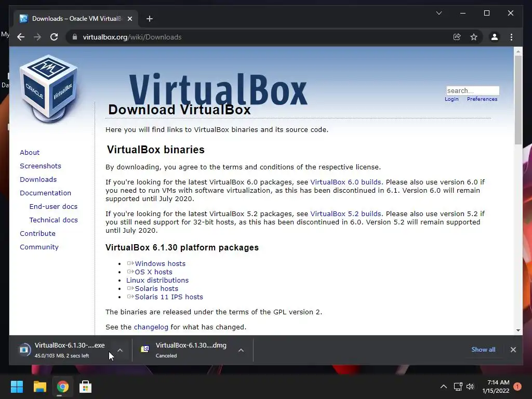Open the VirtualBox 5.2 builds link
The height and width of the screenshot is (399, 532).
pyautogui.click(x=345, y=214)
